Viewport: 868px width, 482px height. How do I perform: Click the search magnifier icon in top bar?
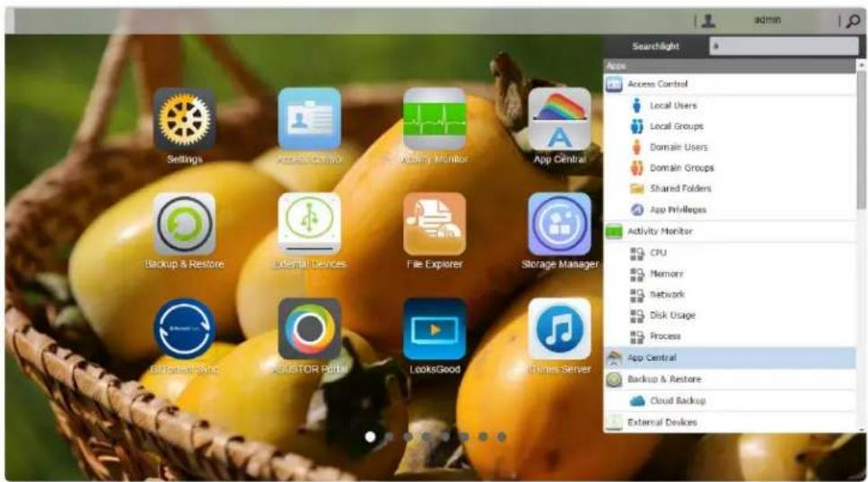tap(853, 21)
